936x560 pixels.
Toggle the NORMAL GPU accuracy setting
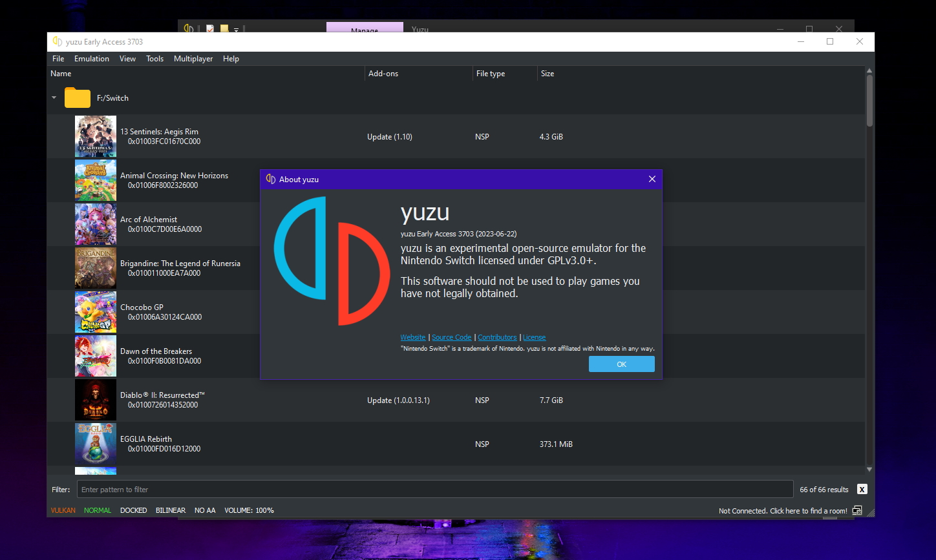tap(98, 510)
